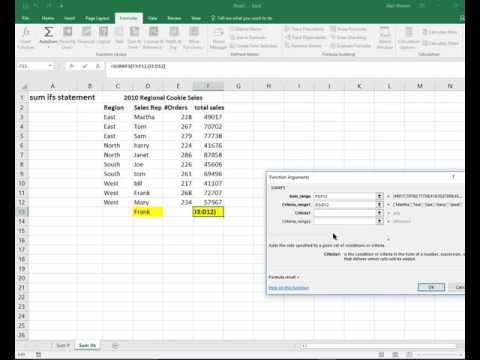
Task: Click Use in Formula
Action: (x=248, y=37)
